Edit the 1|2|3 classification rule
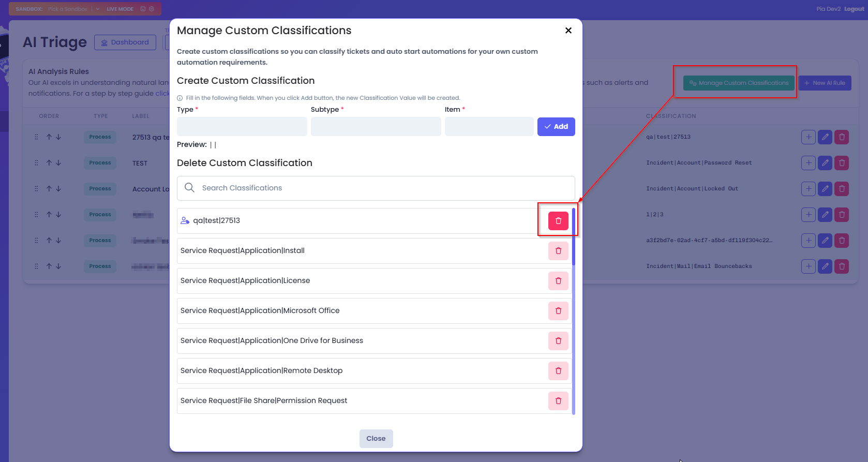The height and width of the screenshot is (462, 868). [825, 215]
